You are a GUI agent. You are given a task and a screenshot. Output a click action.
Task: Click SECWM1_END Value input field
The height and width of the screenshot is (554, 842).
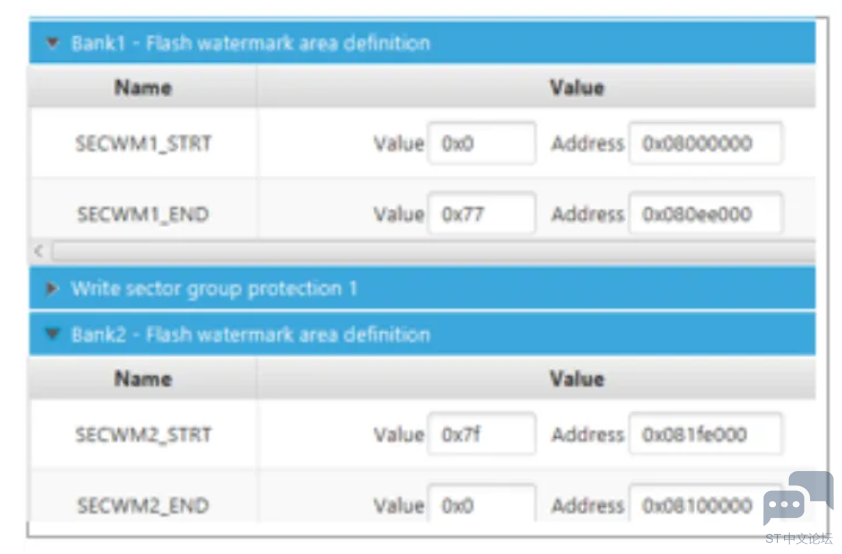pos(482,214)
